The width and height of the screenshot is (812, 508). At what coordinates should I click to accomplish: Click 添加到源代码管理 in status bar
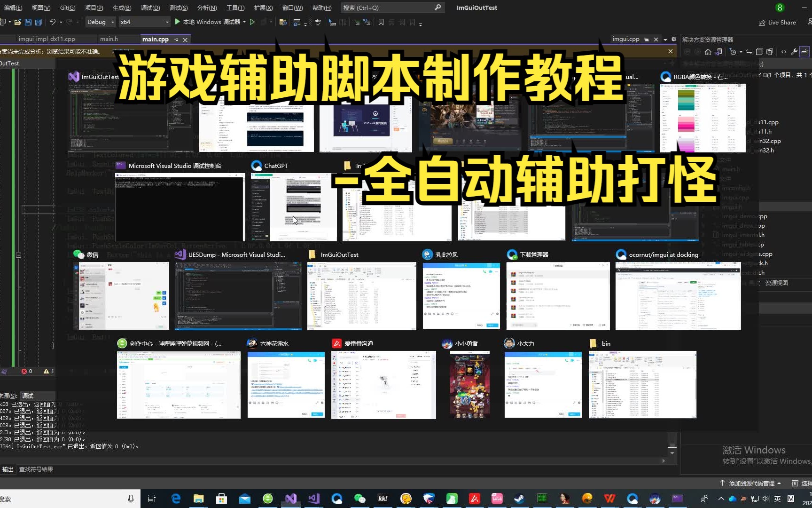750,483
